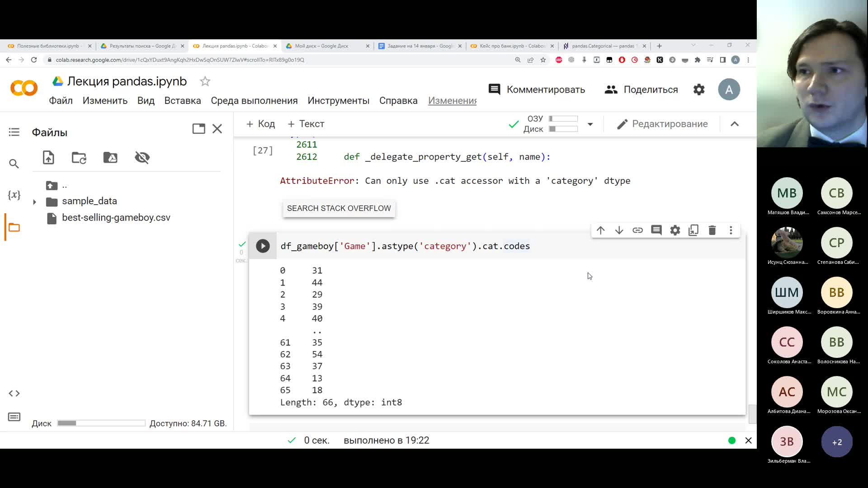Viewport: 868px width, 488px height.
Task: Click the browser address bar
Action: (x=280, y=60)
